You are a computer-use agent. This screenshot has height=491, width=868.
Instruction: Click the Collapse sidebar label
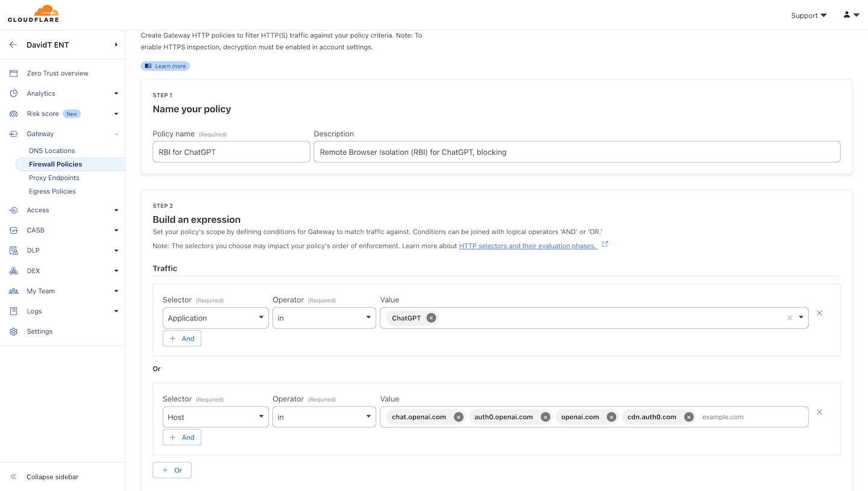(52, 477)
